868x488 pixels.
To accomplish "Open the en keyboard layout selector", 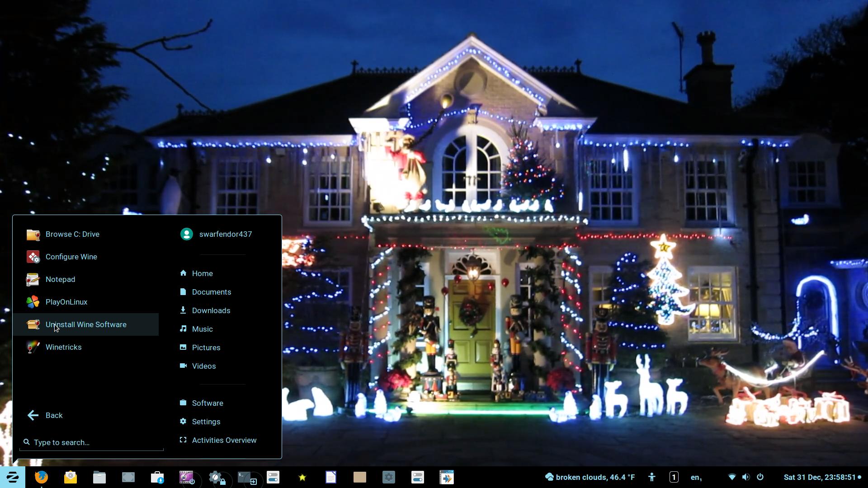I will click(x=696, y=477).
